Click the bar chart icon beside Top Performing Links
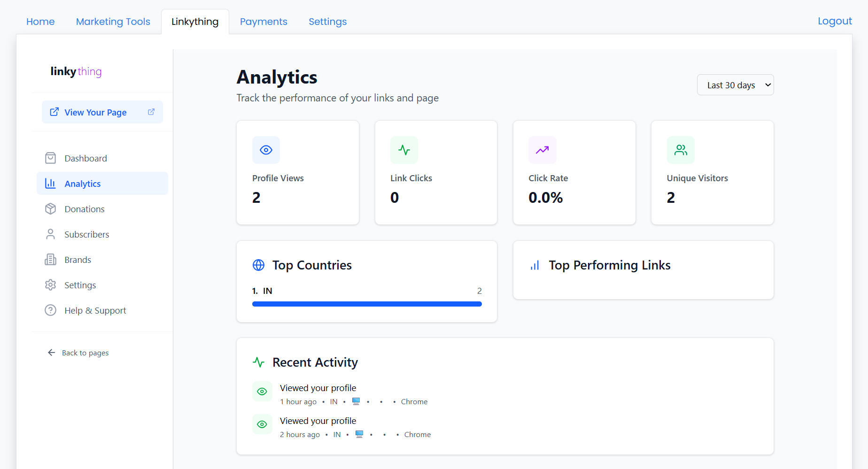 point(535,265)
